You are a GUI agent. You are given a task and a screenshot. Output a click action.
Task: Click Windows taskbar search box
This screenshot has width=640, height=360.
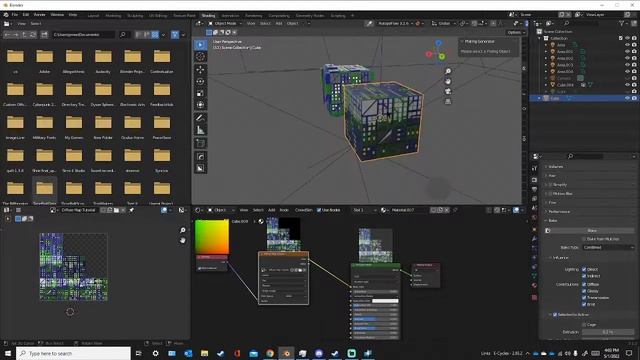[x=74, y=353]
